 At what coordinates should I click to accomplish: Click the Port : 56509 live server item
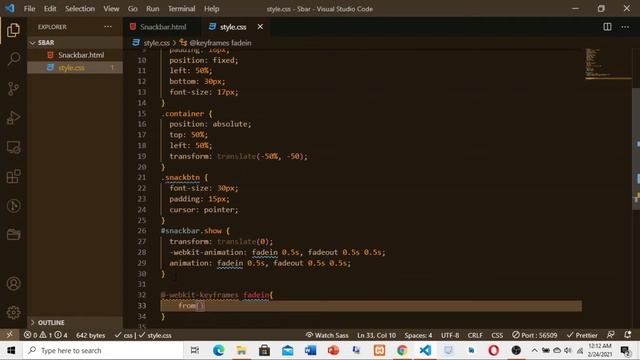[535, 335]
